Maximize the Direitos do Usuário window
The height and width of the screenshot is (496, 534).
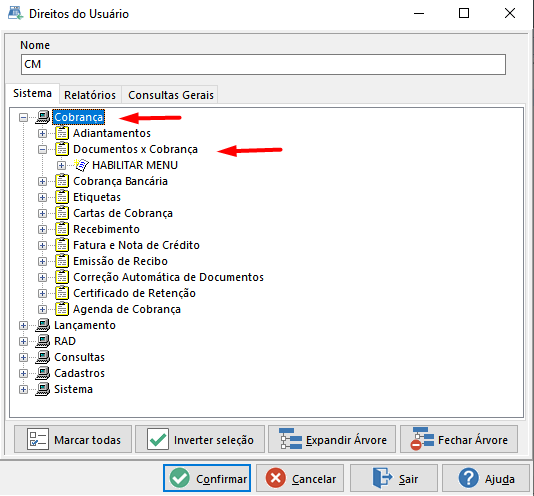click(464, 14)
